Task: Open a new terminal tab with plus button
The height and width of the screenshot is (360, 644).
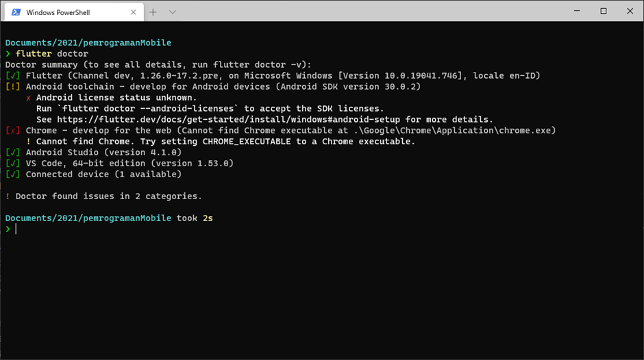Action: (x=153, y=12)
